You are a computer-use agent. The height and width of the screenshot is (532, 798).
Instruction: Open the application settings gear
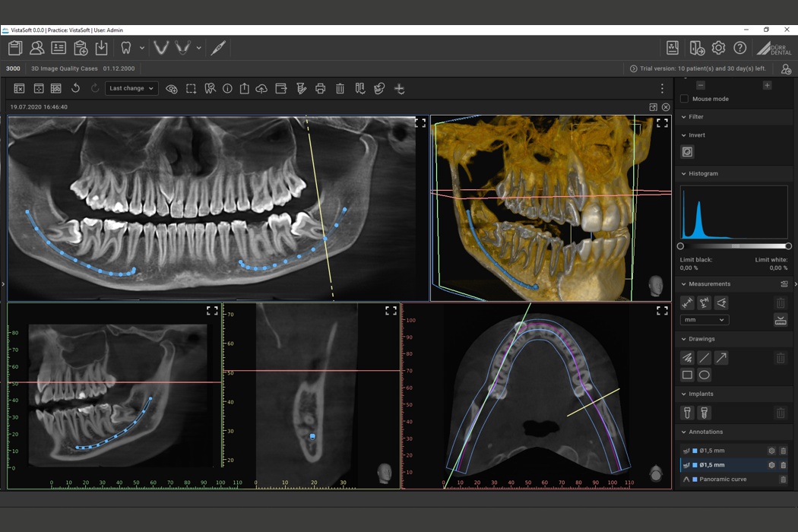pos(718,48)
